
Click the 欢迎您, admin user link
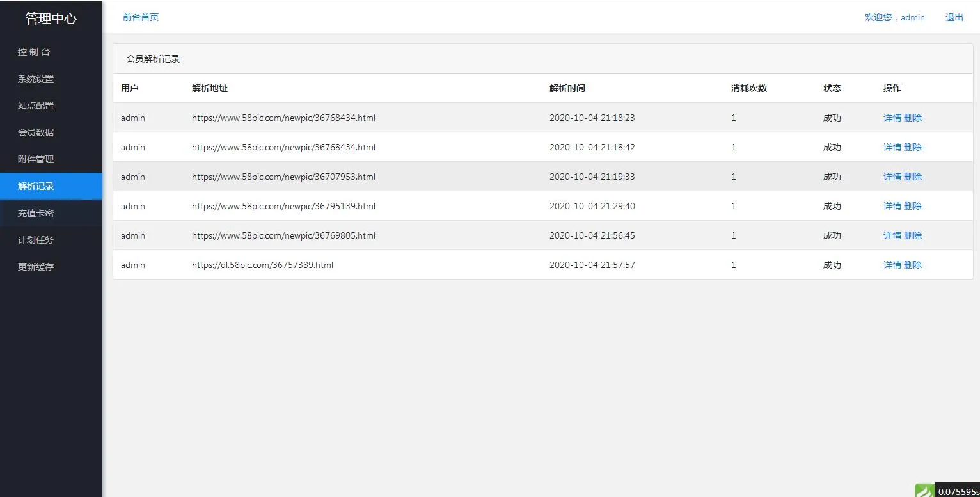pos(894,17)
